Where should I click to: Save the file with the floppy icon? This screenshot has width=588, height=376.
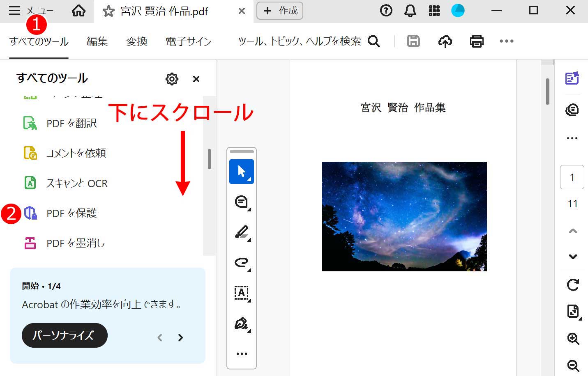coord(413,41)
